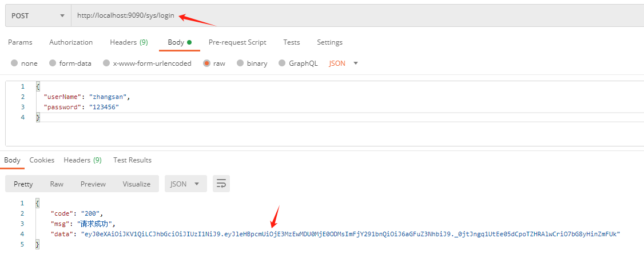Click the request URL field
This screenshot has height=258, width=644.
357,15
